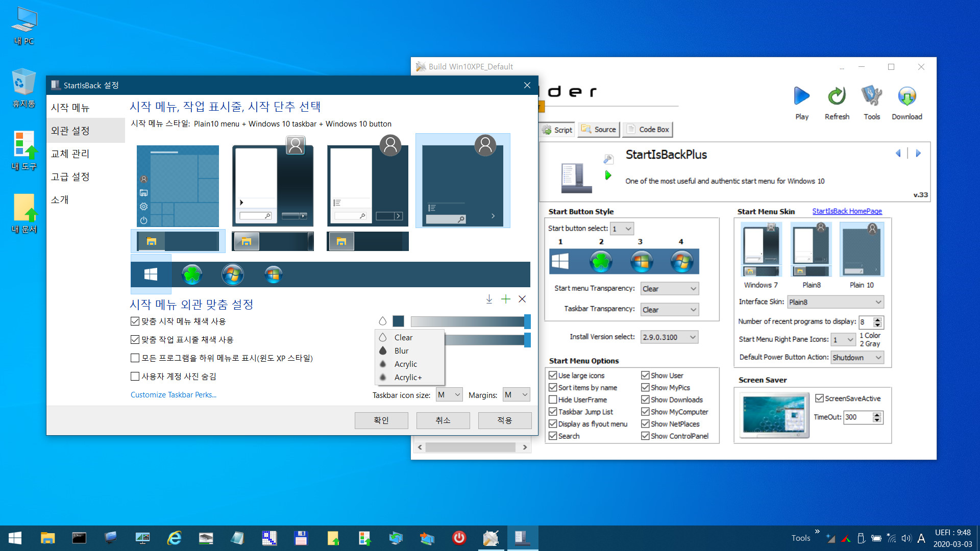Open the command prompt icon on the taskbar
The image size is (980, 551).
[79, 538]
